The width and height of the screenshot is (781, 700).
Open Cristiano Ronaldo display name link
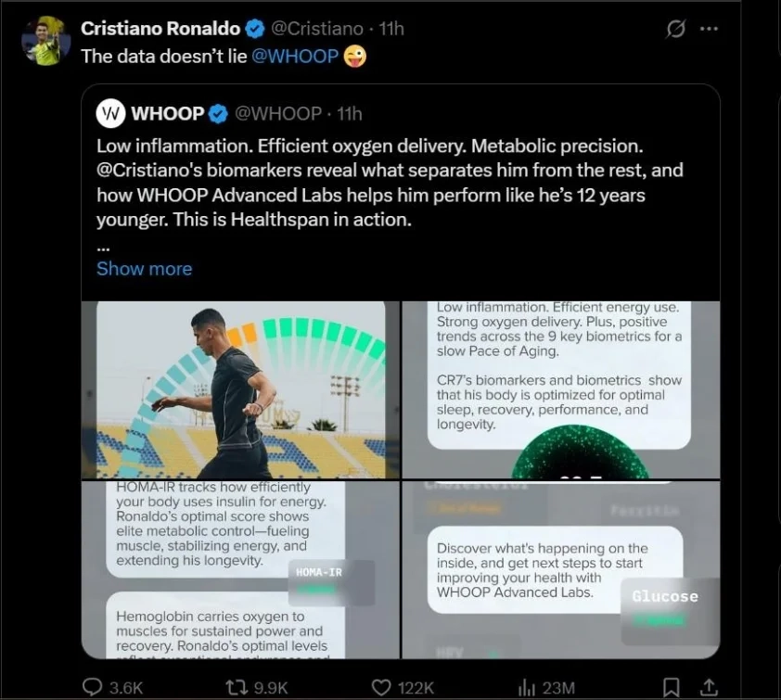tap(160, 29)
